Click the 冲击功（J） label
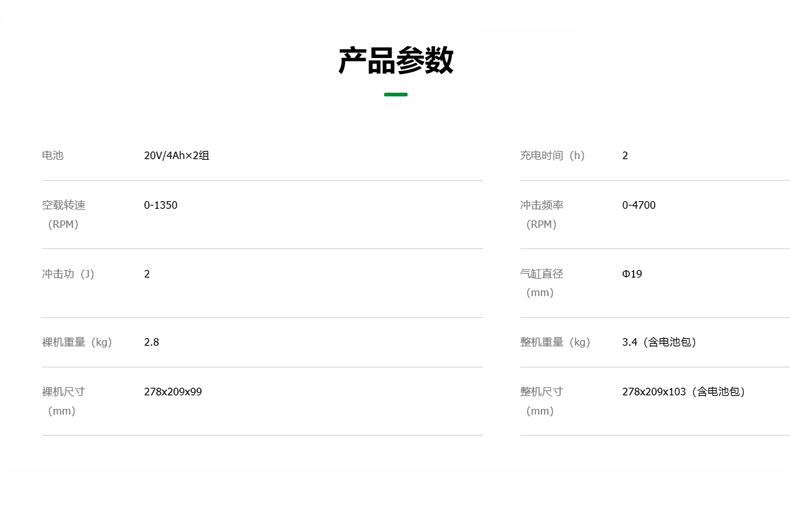The image size is (790, 510). coord(71,274)
